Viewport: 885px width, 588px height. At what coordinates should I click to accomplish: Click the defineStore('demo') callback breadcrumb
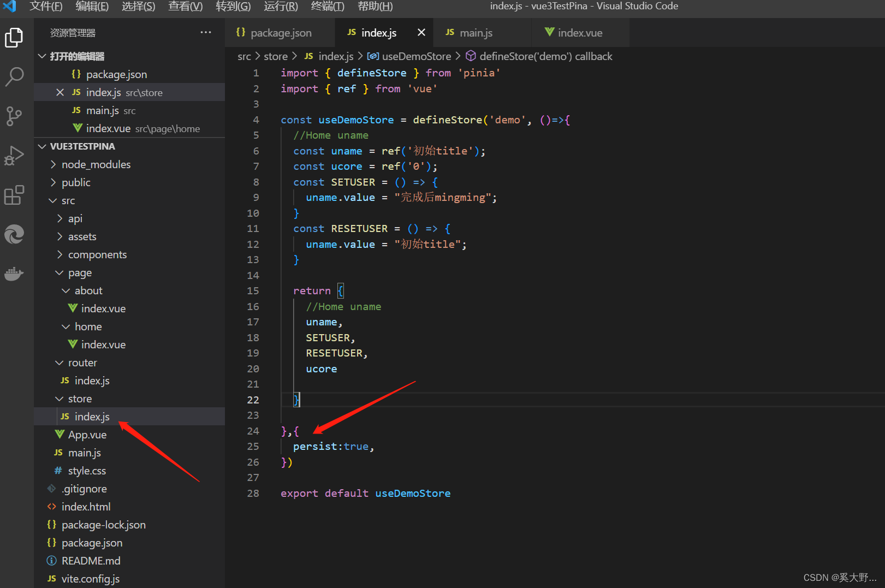click(539, 56)
